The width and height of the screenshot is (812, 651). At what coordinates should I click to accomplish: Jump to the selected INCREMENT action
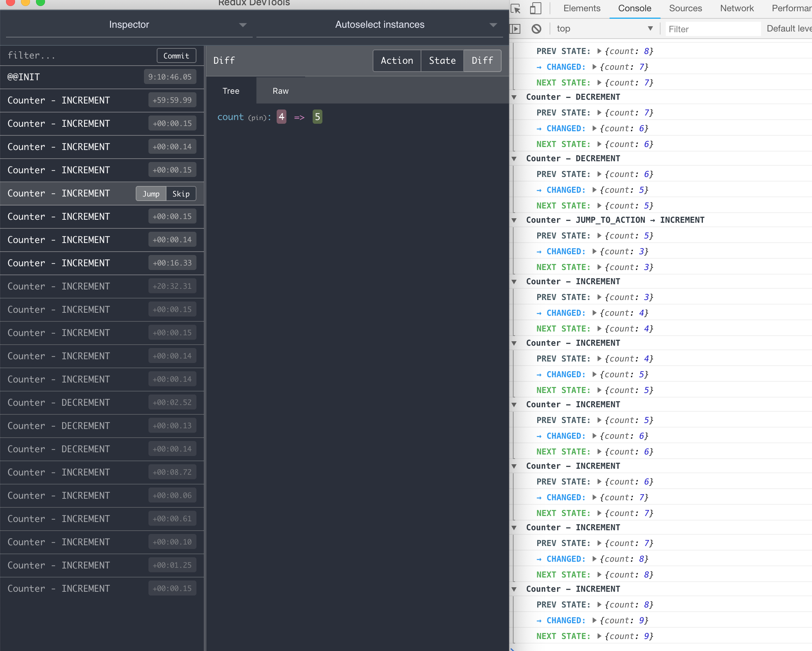pyautogui.click(x=151, y=193)
